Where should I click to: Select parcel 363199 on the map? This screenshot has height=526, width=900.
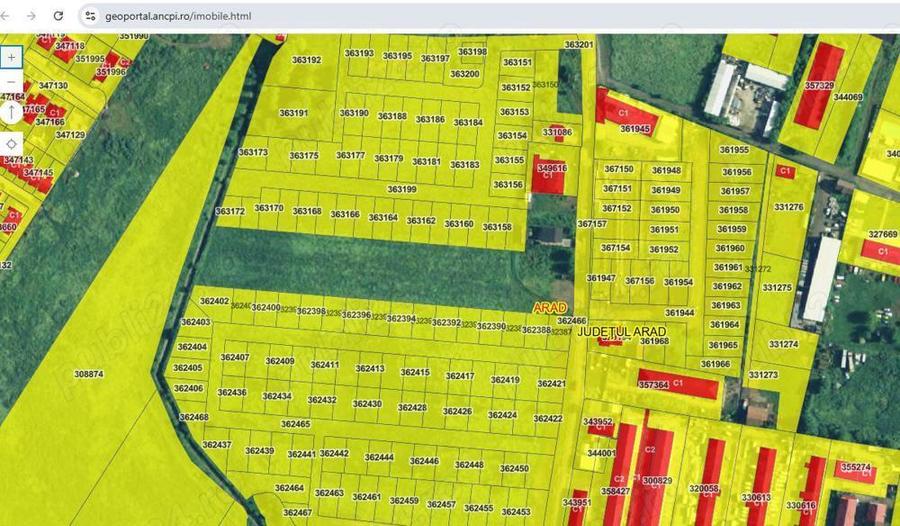402,189
